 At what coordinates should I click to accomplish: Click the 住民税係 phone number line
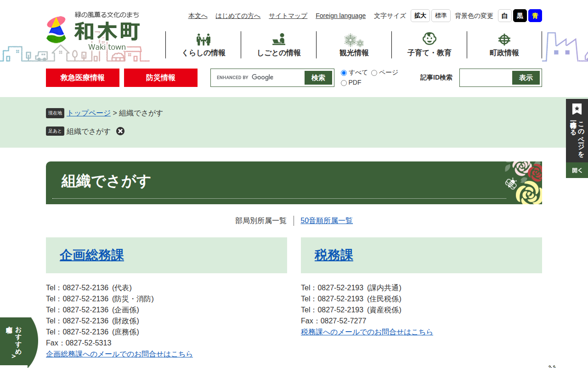point(351,299)
